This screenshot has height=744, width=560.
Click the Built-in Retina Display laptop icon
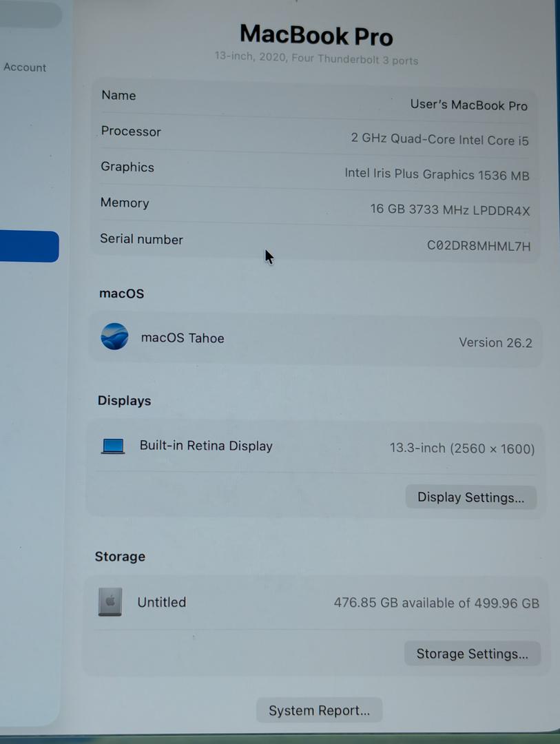[113, 446]
